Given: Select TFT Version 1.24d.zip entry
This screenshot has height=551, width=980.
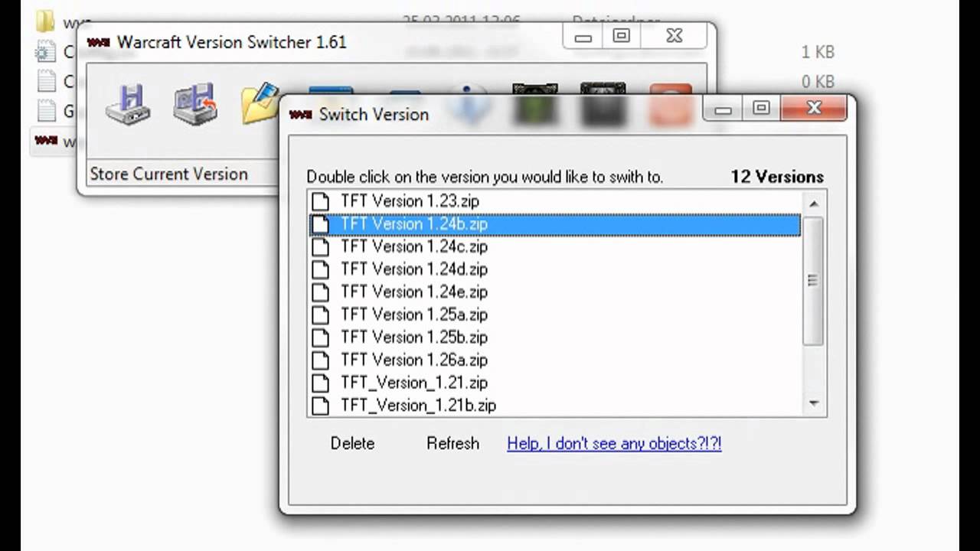Looking at the screenshot, I should pos(554,269).
